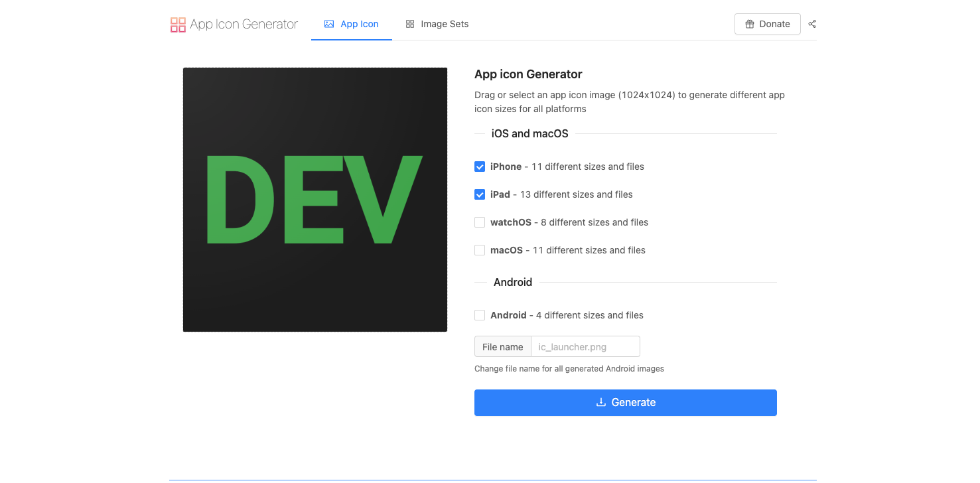Click the 'File name' addon label
The height and width of the screenshot is (483, 980).
click(x=503, y=346)
